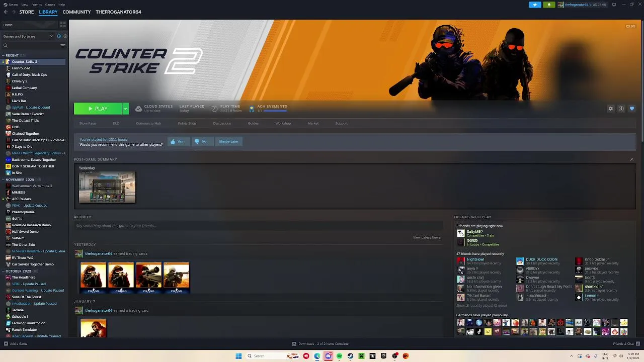Click the game info icon
This screenshot has width=644, height=362.
coord(621,109)
